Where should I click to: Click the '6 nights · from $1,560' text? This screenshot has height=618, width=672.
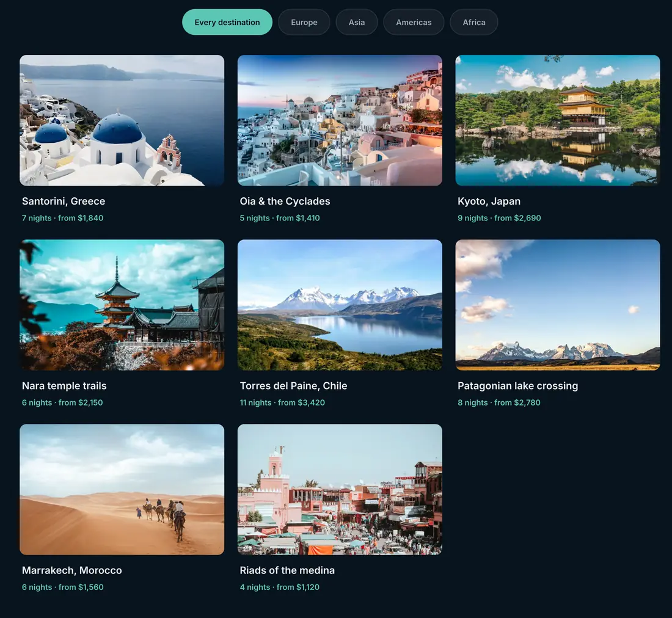coord(63,587)
